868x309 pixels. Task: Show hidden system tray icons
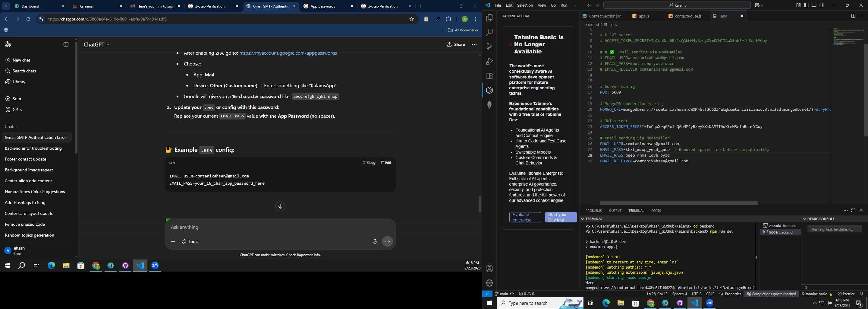814,303
